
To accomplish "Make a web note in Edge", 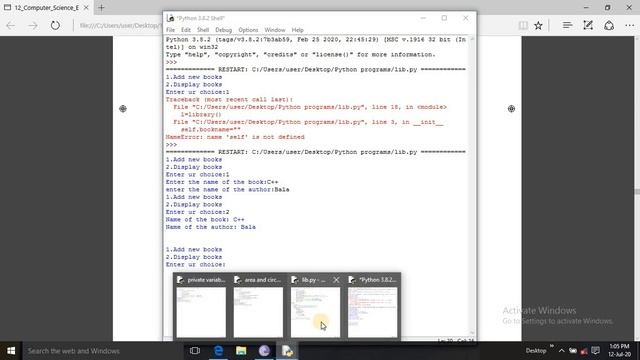I will [x=588, y=25].
